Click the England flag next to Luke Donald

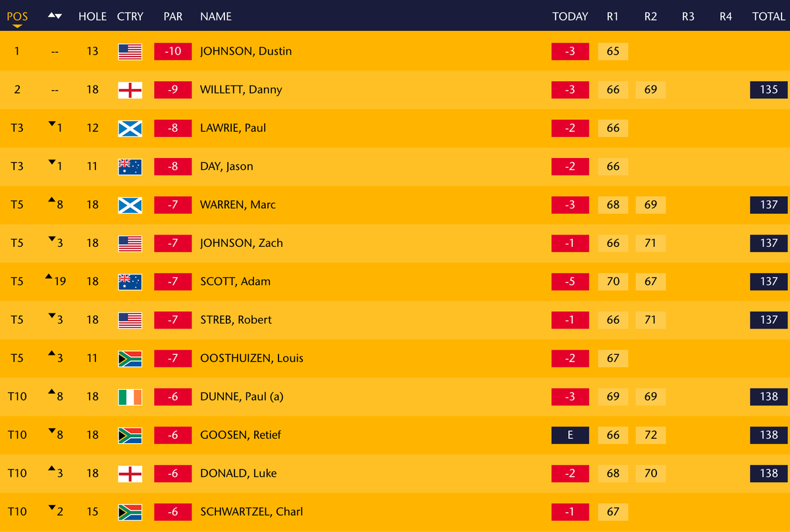tap(130, 473)
